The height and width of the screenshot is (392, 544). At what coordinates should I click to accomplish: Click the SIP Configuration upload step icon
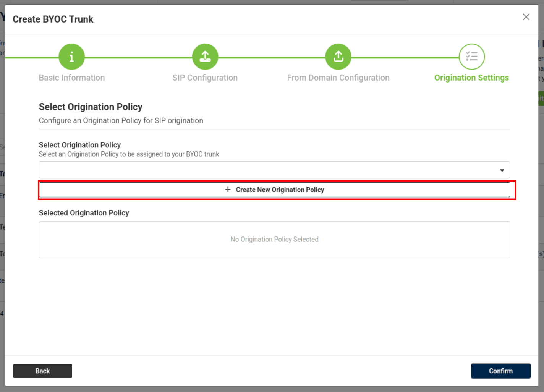point(205,57)
